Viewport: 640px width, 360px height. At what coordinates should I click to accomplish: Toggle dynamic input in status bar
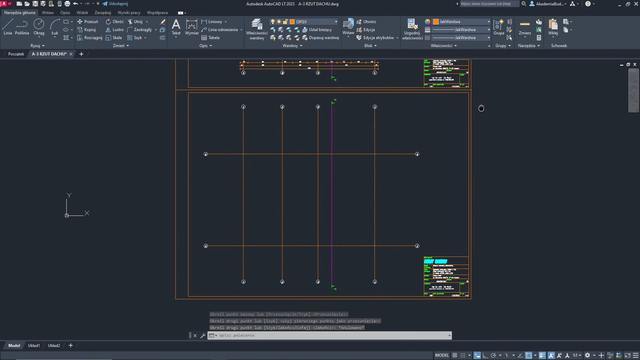tap(477, 356)
